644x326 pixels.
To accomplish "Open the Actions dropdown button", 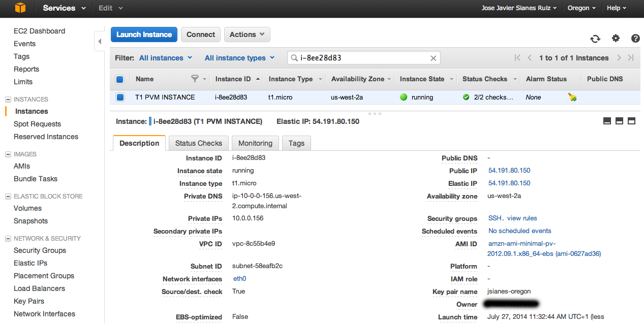I will click(247, 35).
